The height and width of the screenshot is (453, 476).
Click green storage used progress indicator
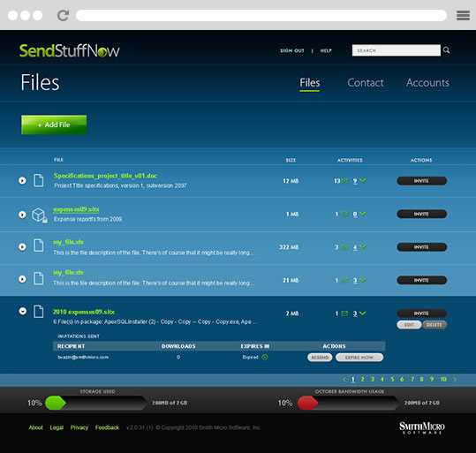coord(56,403)
